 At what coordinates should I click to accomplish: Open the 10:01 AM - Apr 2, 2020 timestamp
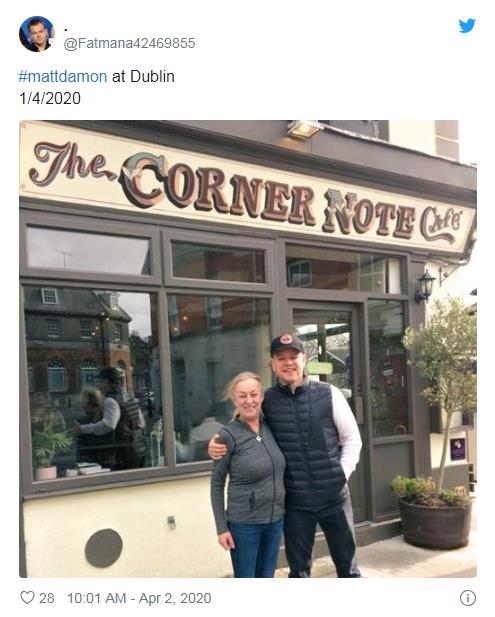click(139, 598)
